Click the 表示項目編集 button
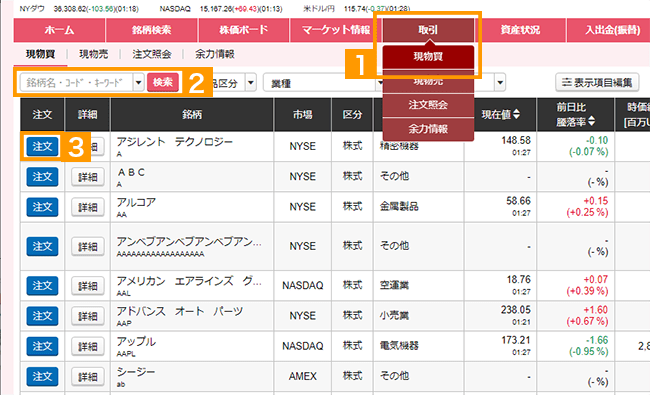The width and height of the screenshot is (650, 395). [x=597, y=82]
